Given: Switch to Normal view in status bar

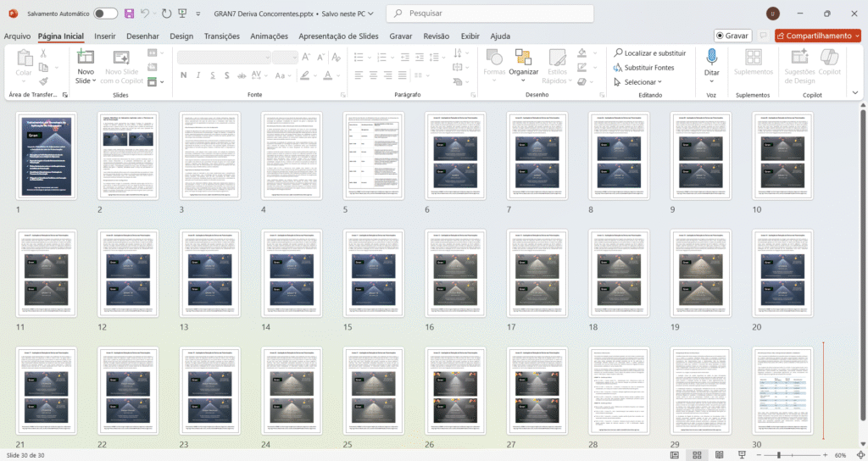Looking at the screenshot, I should pos(675,455).
